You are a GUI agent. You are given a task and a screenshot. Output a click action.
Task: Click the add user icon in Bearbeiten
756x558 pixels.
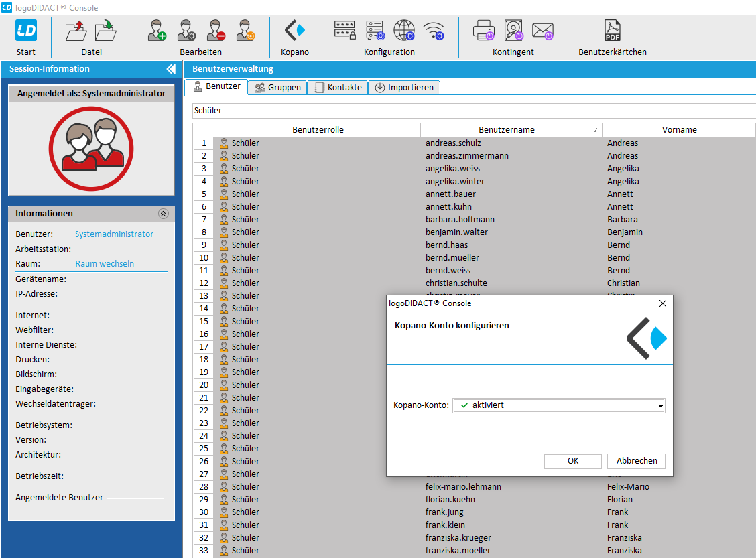[x=157, y=30]
